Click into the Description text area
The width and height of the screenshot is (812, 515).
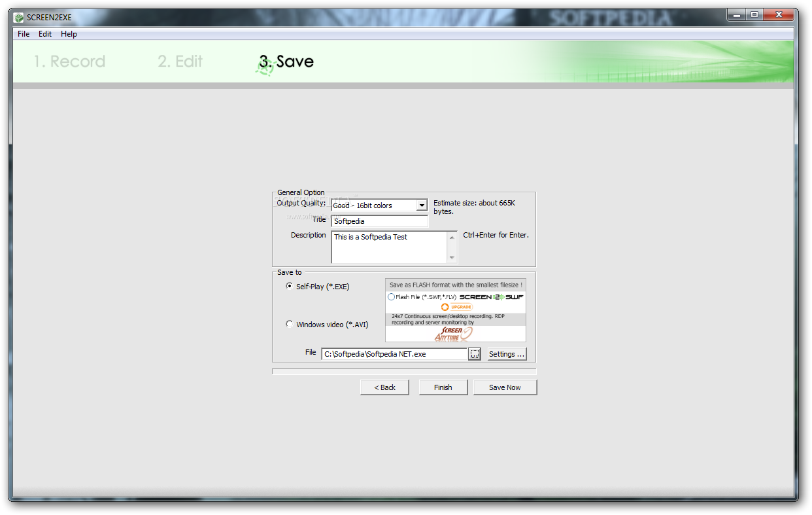pyautogui.click(x=389, y=247)
